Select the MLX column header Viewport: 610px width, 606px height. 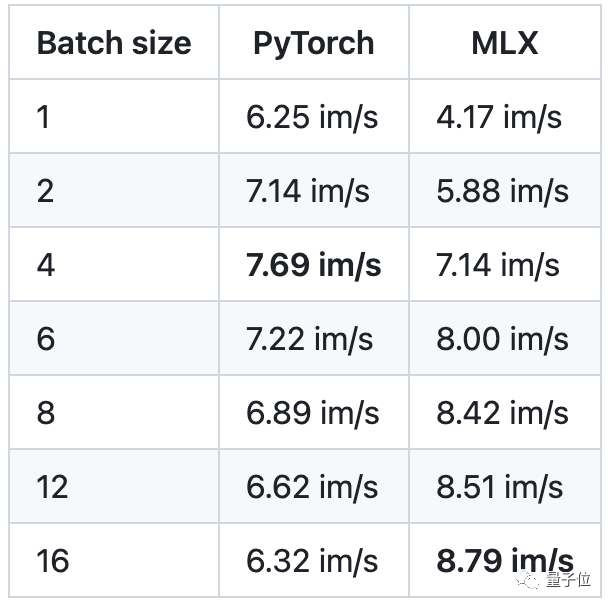pyautogui.click(x=504, y=43)
